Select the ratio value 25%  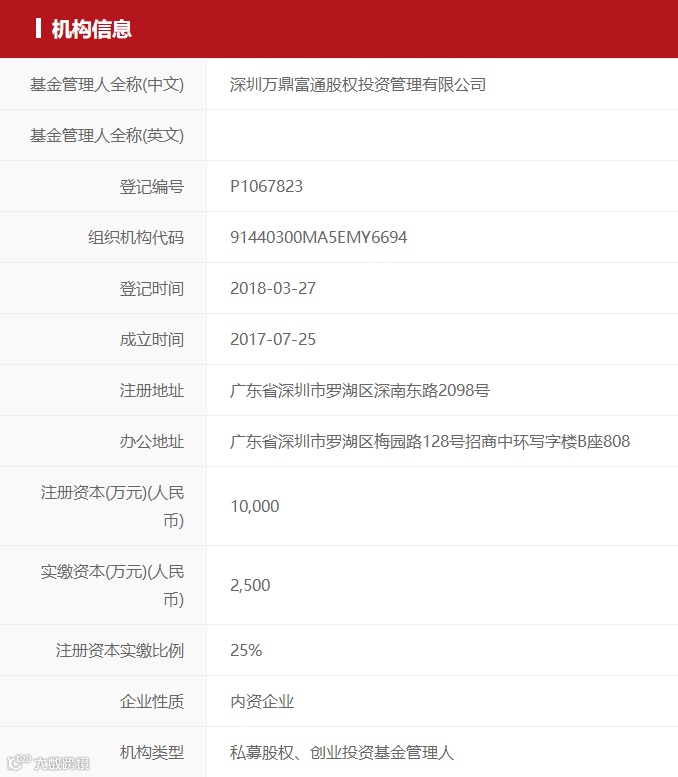(246, 650)
